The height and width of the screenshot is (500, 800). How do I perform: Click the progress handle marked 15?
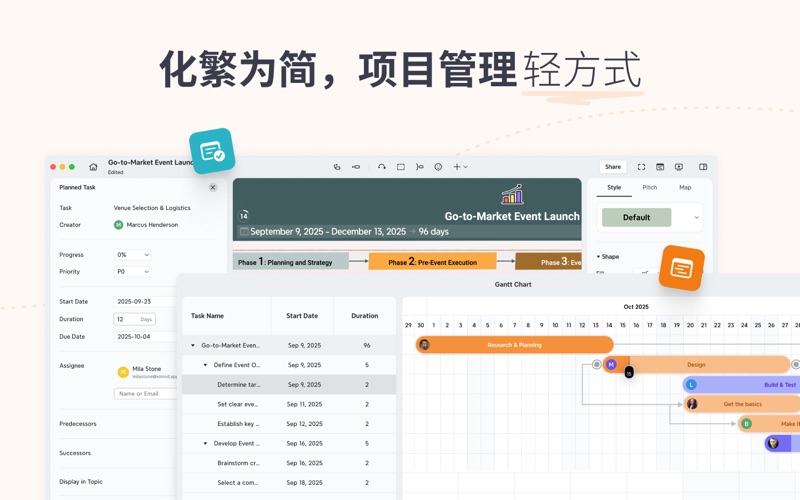point(629,372)
